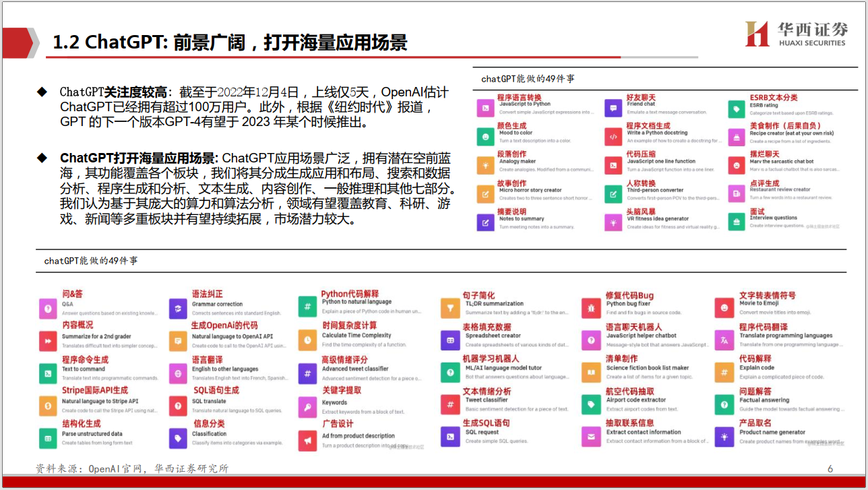Click the pink Recipe creator icon
The height and width of the screenshot is (490, 868).
(737, 137)
